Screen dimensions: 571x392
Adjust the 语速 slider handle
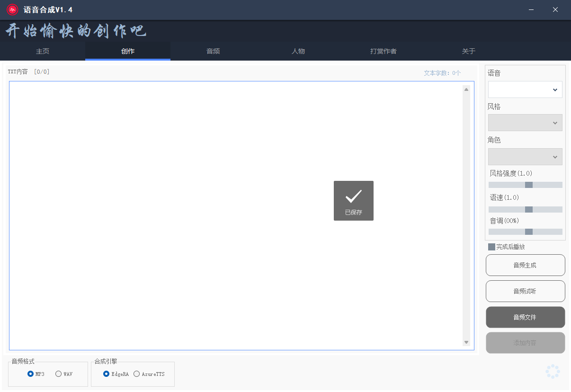pyautogui.click(x=529, y=209)
